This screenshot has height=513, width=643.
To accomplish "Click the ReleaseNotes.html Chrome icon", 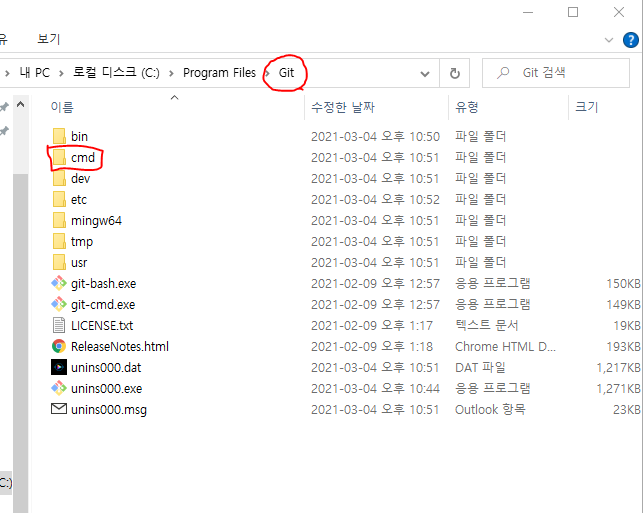I will [x=59, y=347].
